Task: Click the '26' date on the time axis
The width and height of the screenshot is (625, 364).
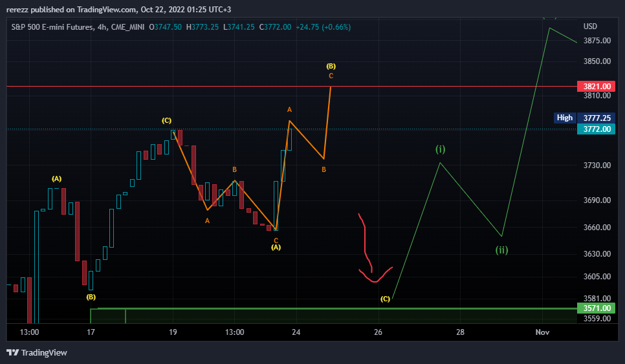Action: point(378,332)
